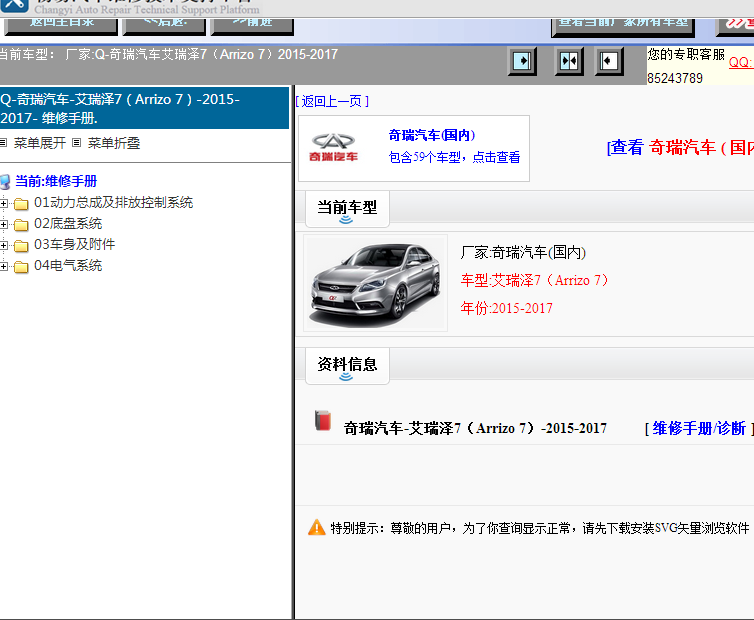The height and width of the screenshot is (620, 754).
Task: Select the 当前:维修手册 label
Action: pos(56,181)
